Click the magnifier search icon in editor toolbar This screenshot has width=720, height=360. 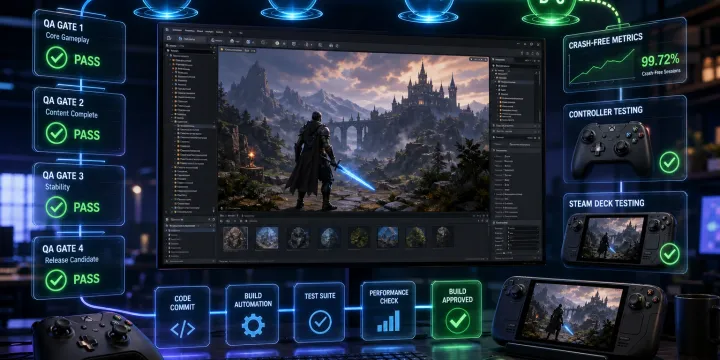(x=320, y=44)
